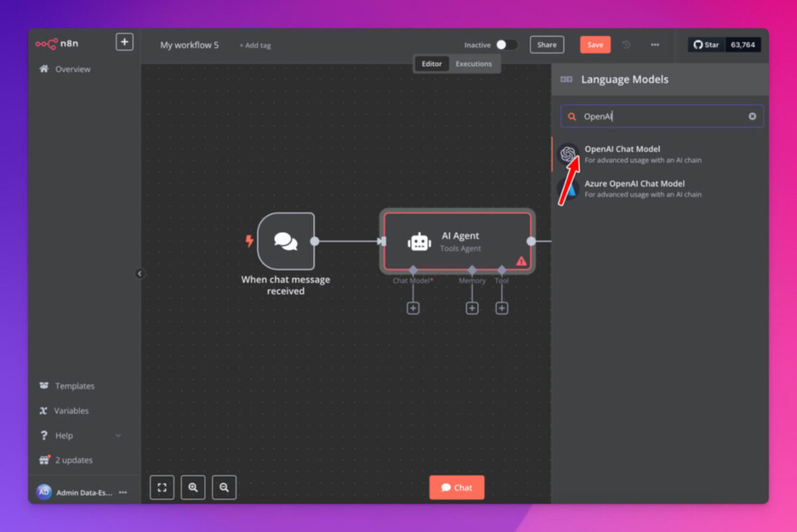Click the Chat Model connector label
797x532 pixels.
413,281
